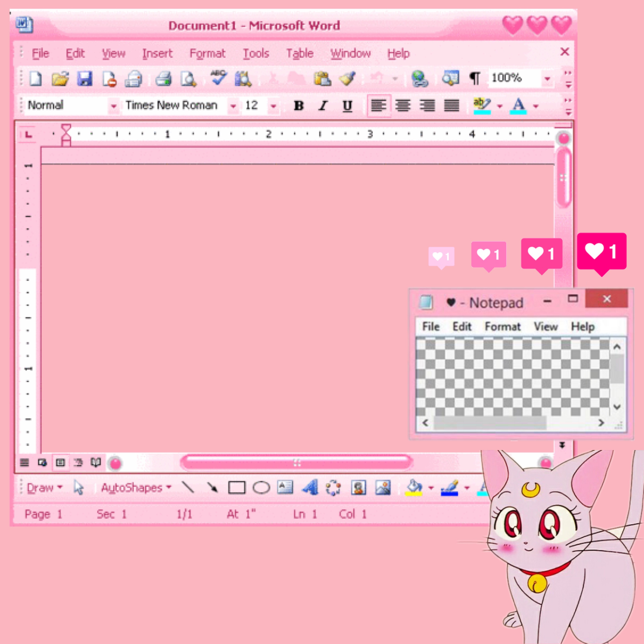Select the Oval drawing tool
Screen dimensions: 644x644
261,488
